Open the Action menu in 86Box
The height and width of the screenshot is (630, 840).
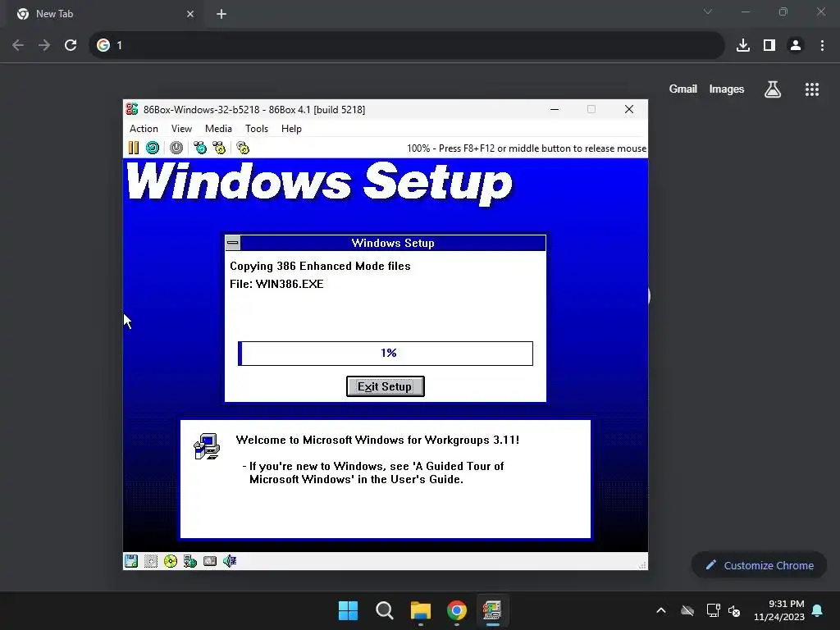click(144, 129)
